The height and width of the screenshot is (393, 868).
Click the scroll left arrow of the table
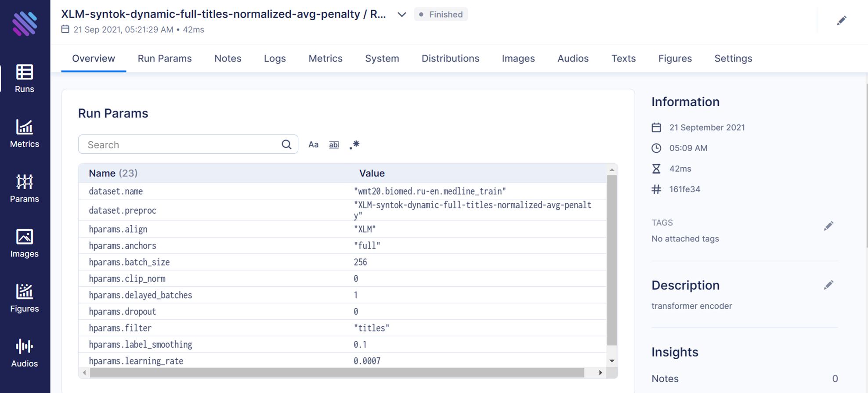click(84, 372)
